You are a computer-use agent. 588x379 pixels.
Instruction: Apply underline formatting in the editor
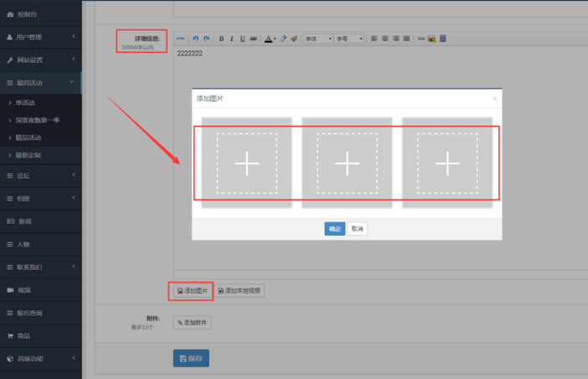(x=243, y=39)
